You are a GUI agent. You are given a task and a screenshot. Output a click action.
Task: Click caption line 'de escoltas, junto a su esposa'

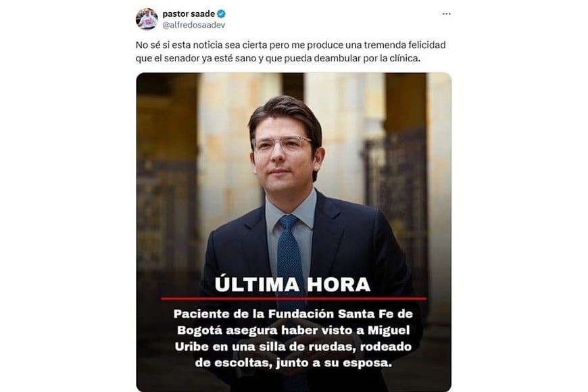click(x=293, y=363)
